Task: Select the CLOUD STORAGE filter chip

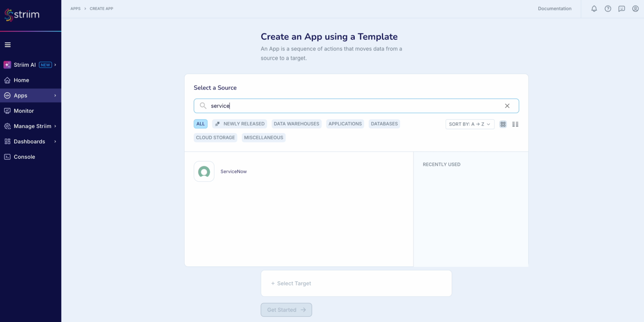Action: pos(216,138)
